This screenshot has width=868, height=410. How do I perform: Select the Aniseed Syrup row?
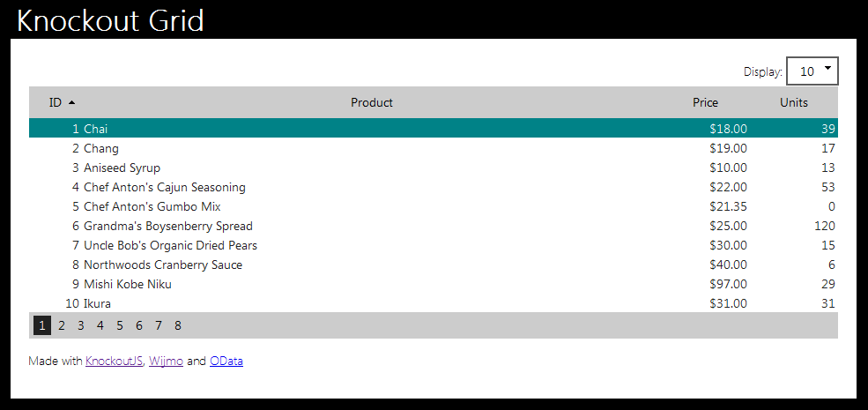[x=434, y=168]
